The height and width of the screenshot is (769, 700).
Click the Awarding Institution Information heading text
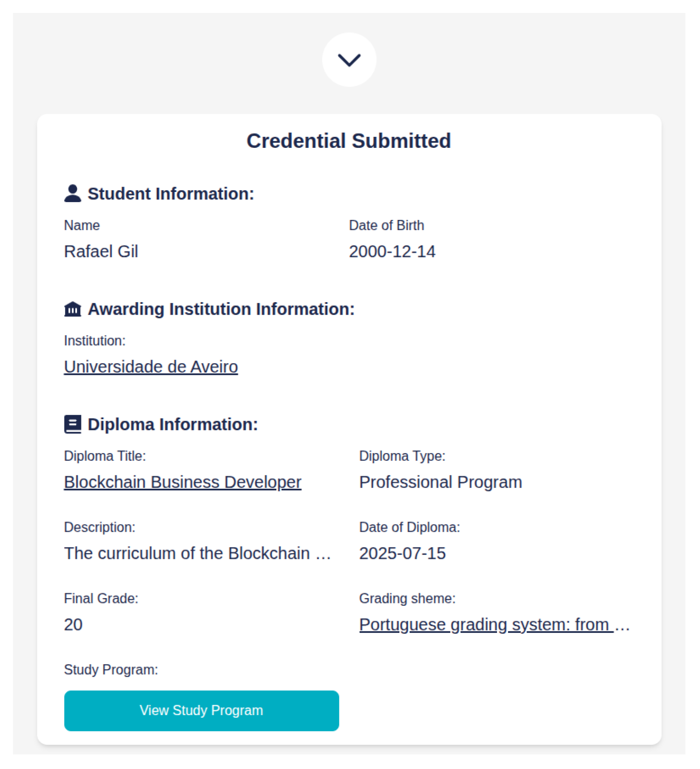(x=221, y=309)
